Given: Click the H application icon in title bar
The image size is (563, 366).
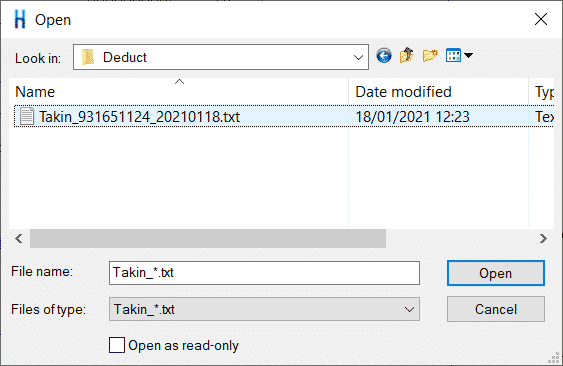Looking at the screenshot, I should (x=20, y=19).
